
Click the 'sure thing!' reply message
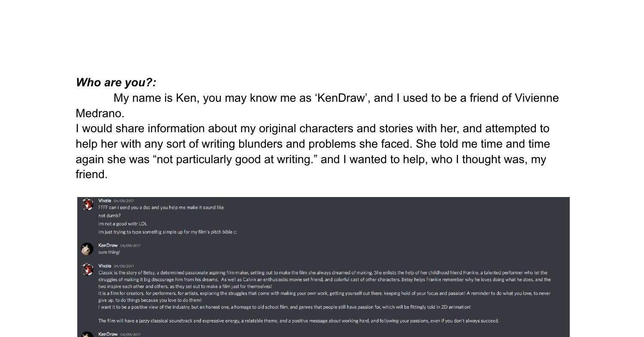coord(109,252)
